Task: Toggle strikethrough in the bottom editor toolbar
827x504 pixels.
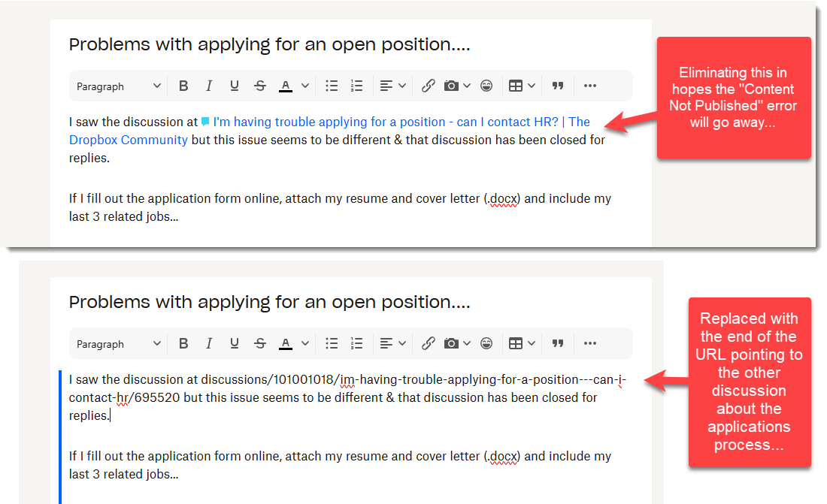Action: 260,344
